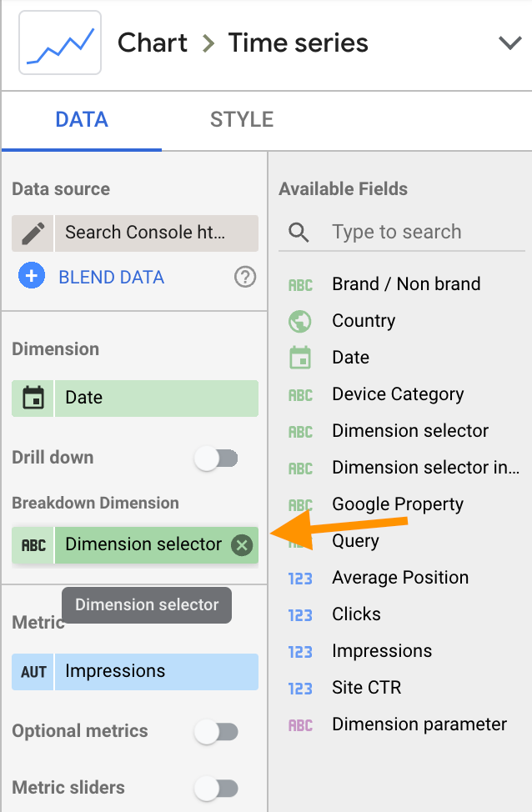
Task: Switch to the STYLE tab
Action: tap(242, 119)
